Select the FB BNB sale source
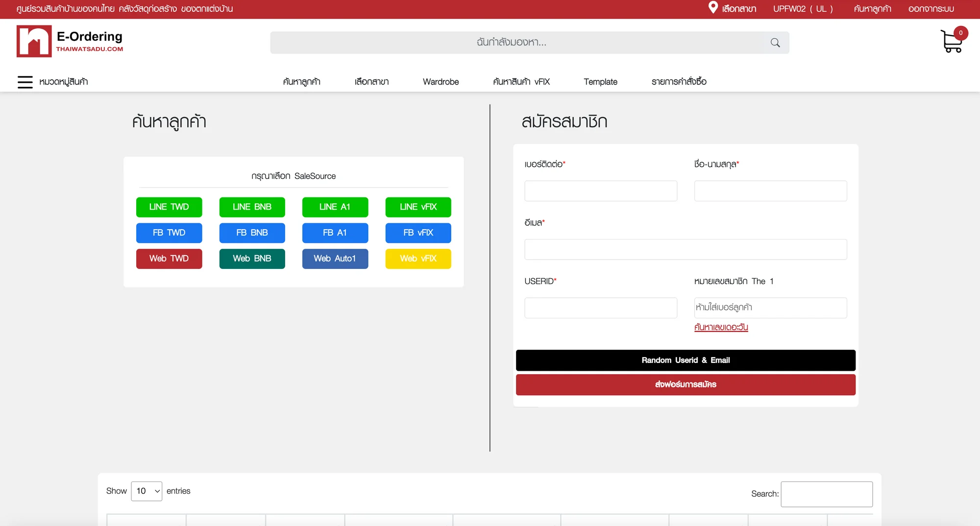The width and height of the screenshot is (980, 526). point(252,233)
